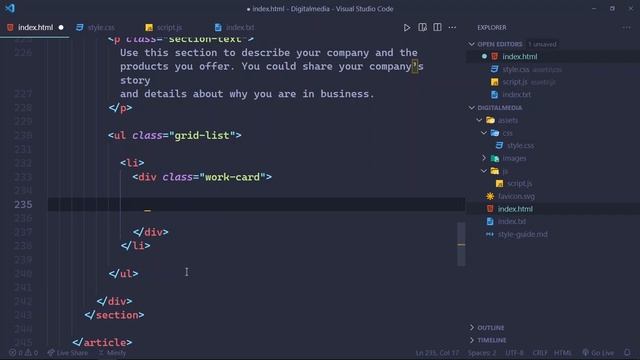The width and height of the screenshot is (640, 360).
Task: Change indentation via Spaces: 2
Action: 482,353
